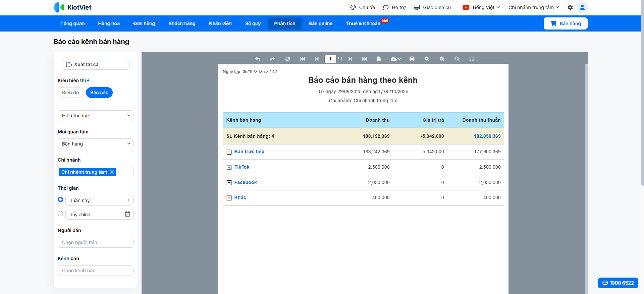Open the Tổng quan menu
Screen dimensions: 644x294
[x=72, y=23]
